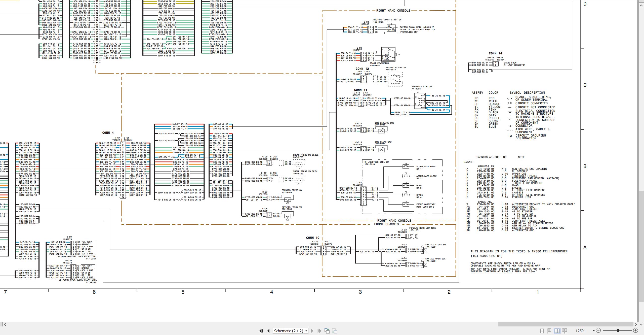
Task: Click the horizontal scrollbar left arrow
Action: pyautogui.click(x=5, y=324)
